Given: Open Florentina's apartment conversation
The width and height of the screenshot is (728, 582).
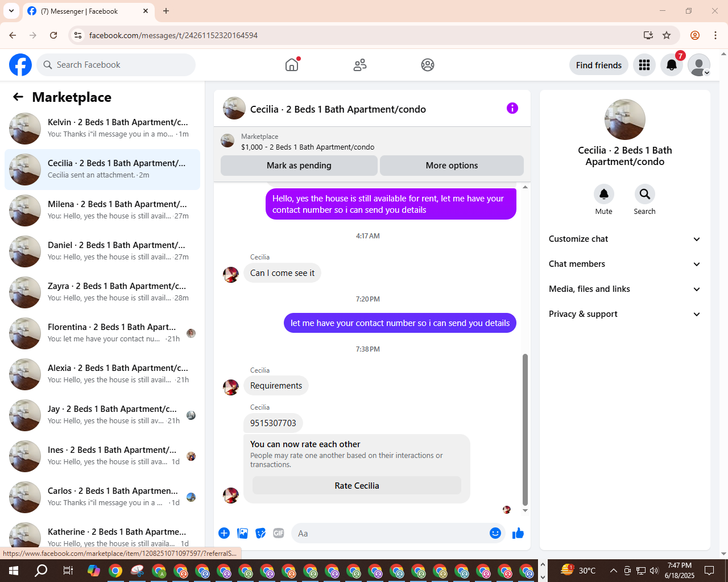Looking at the screenshot, I should coord(102,333).
